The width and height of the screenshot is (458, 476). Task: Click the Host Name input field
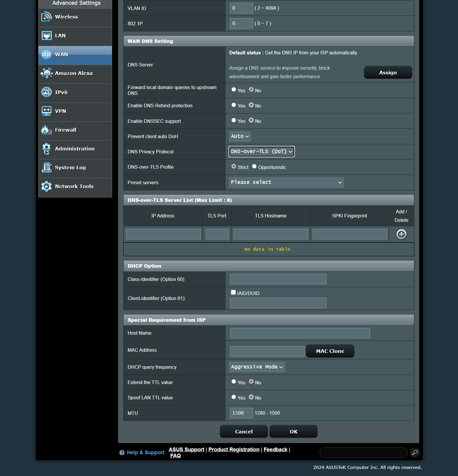pos(300,333)
